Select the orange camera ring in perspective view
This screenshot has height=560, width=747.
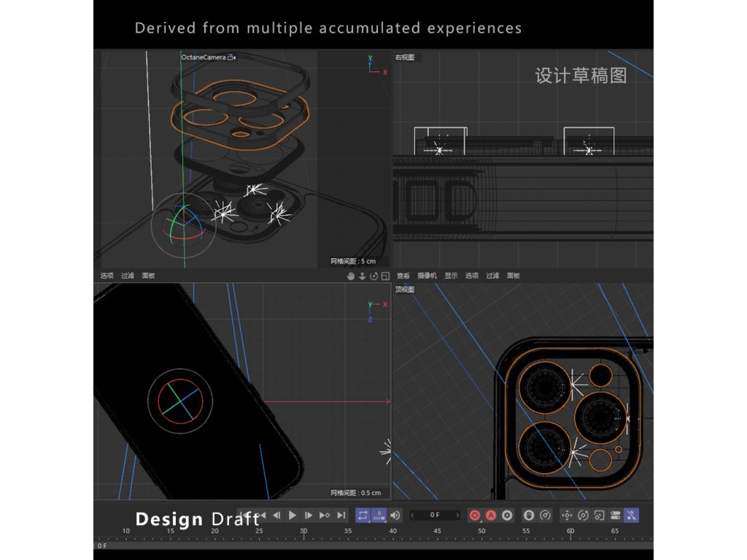241,114
